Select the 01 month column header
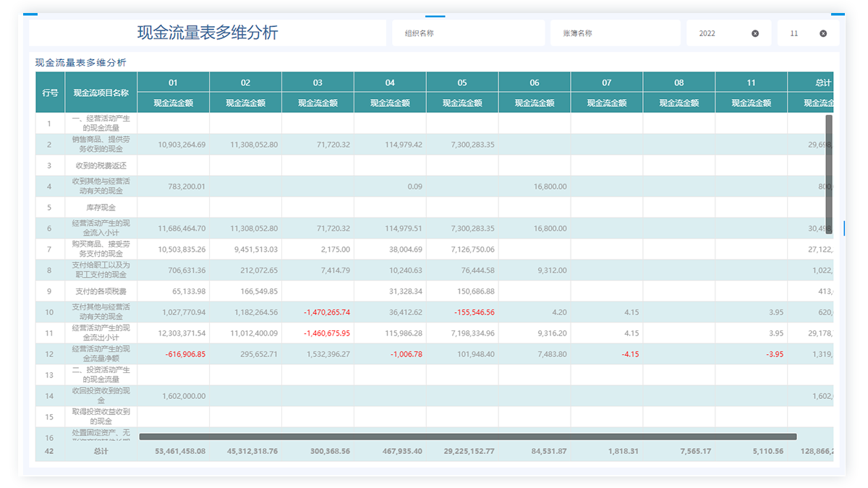Screen dimensions: 868x488 pos(173,82)
